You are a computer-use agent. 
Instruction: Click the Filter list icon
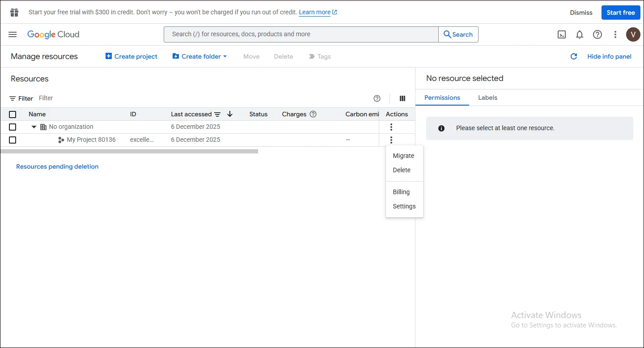point(13,98)
